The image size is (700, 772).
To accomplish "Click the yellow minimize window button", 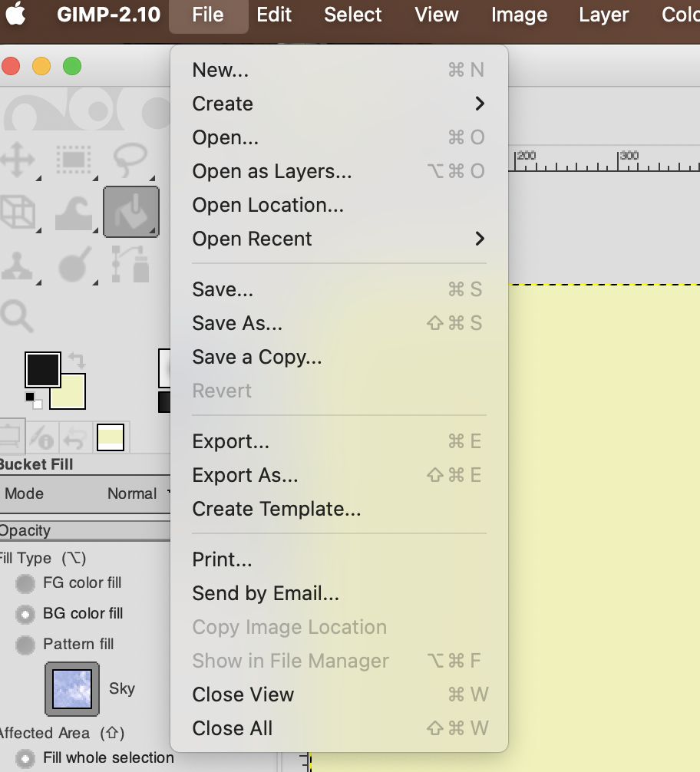I will pos(41,66).
